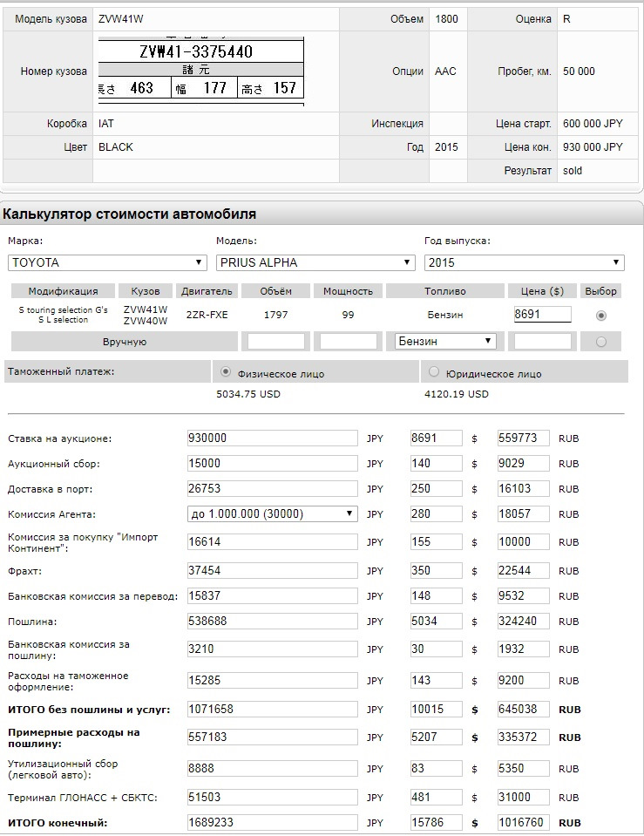Click the Терминал ГЛОНАСС RUB field 31000
Image resolution: width=644 pixels, height=836 pixels.
523,797
